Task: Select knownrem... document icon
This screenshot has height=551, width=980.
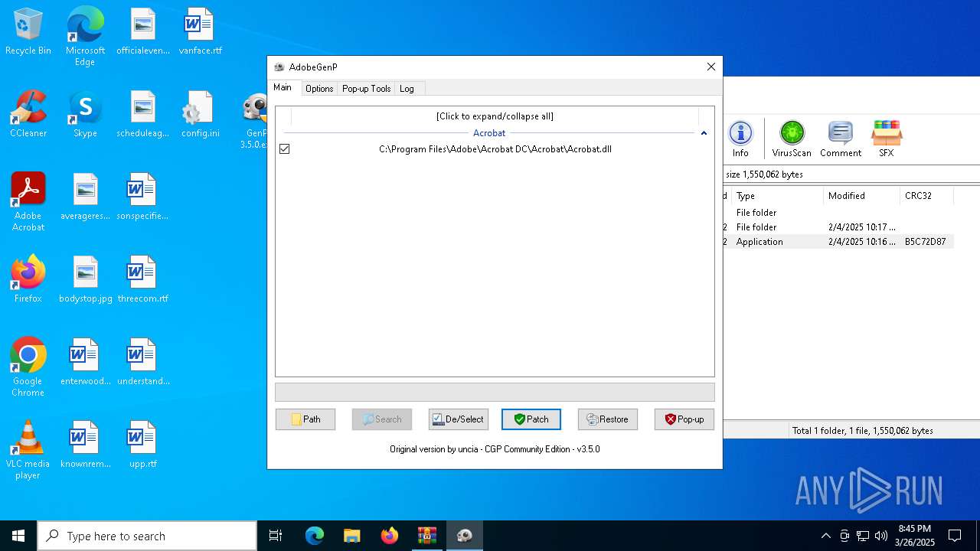Action: [x=85, y=445]
